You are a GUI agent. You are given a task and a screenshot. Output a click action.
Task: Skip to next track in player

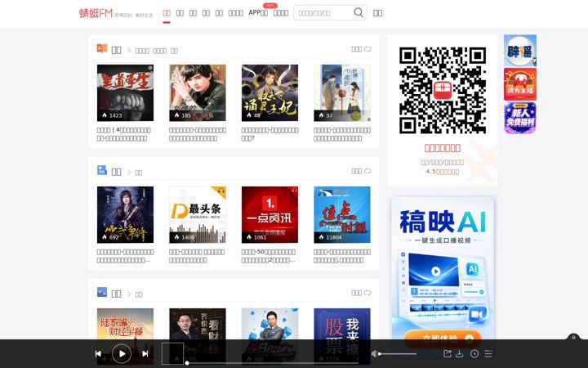click(x=145, y=353)
